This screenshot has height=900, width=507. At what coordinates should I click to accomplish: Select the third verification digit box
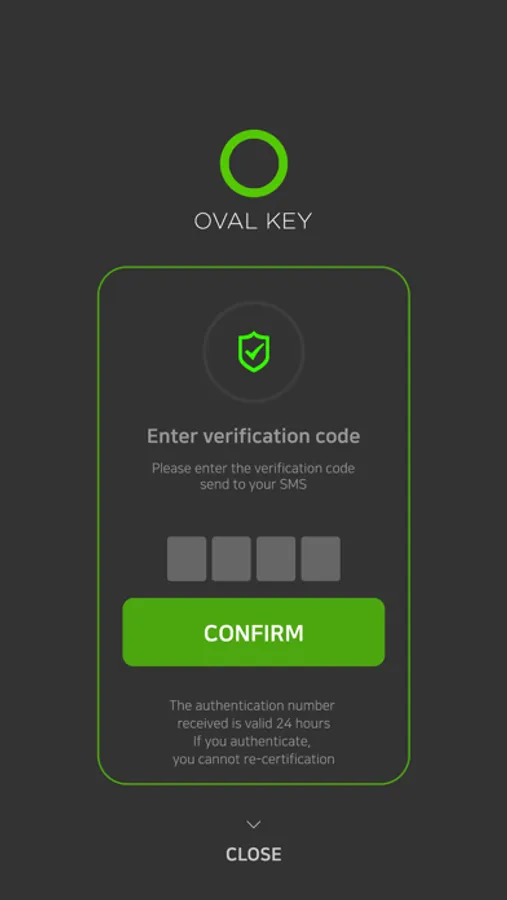click(276, 558)
